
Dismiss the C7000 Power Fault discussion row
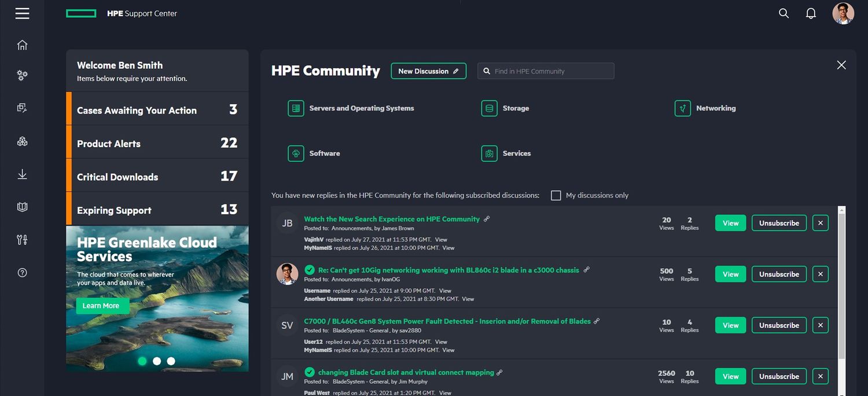[x=820, y=325]
